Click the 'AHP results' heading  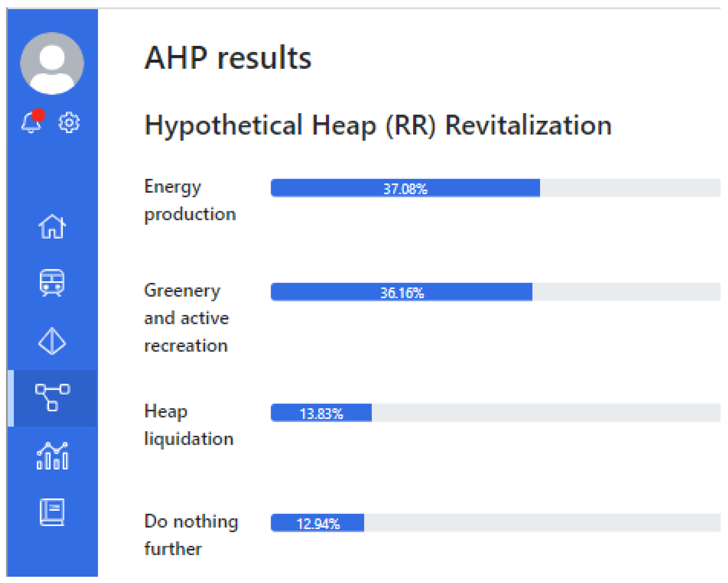point(228,58)
